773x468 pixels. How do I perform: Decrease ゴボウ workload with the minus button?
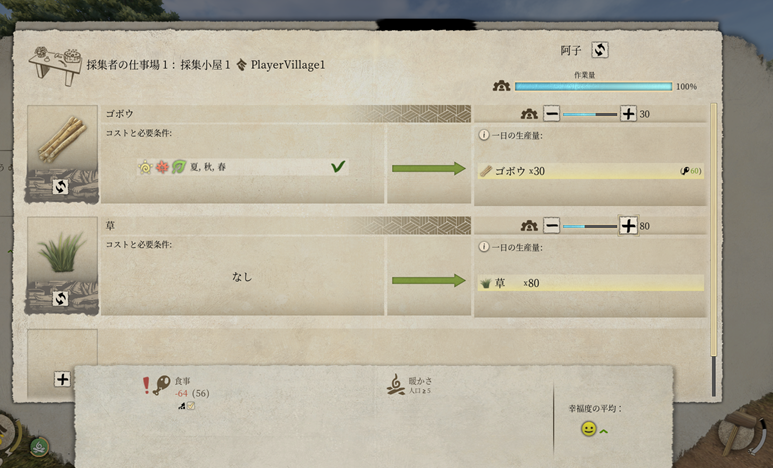(x=551, y=114)
